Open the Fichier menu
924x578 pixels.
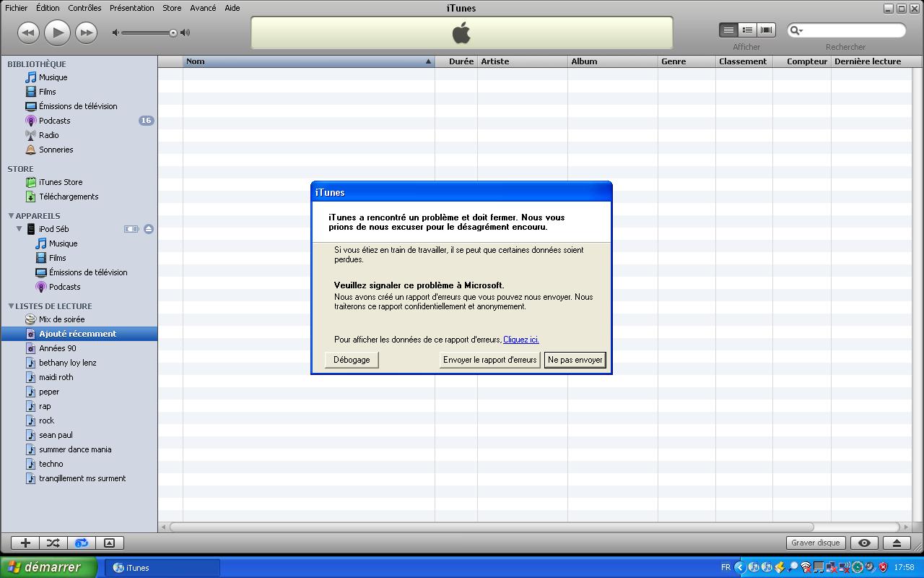(16, 8)
